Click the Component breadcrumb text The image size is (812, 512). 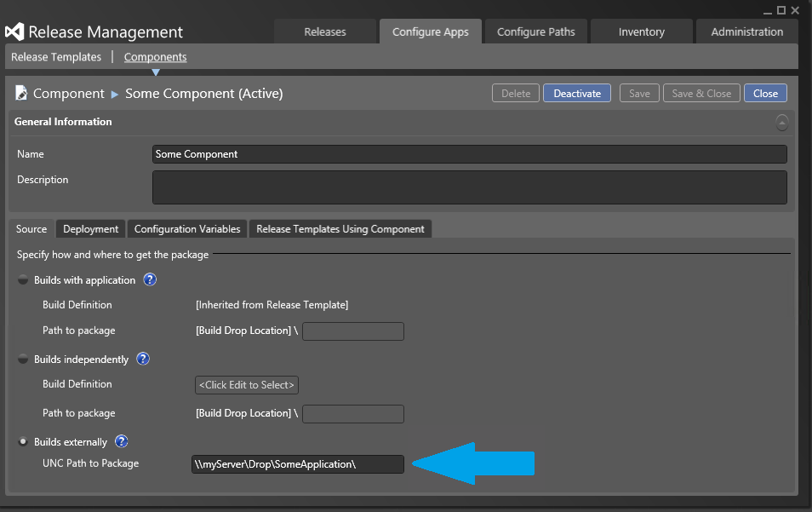[x=69, y=93]
